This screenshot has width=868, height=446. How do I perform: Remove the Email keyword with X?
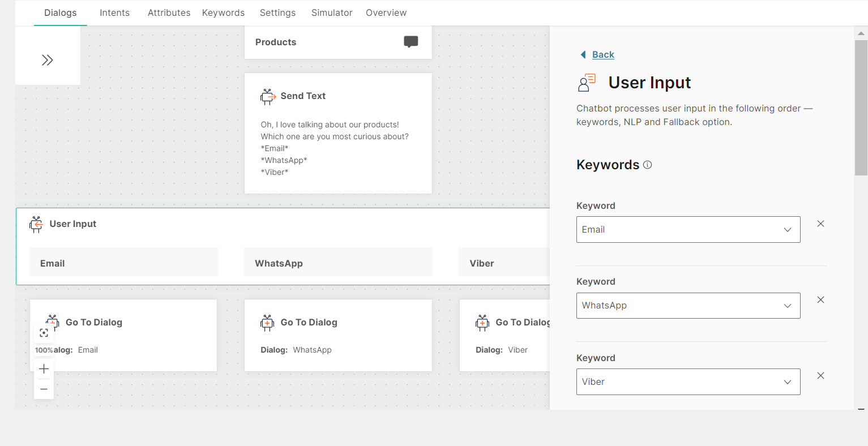[x=820, y=224]
